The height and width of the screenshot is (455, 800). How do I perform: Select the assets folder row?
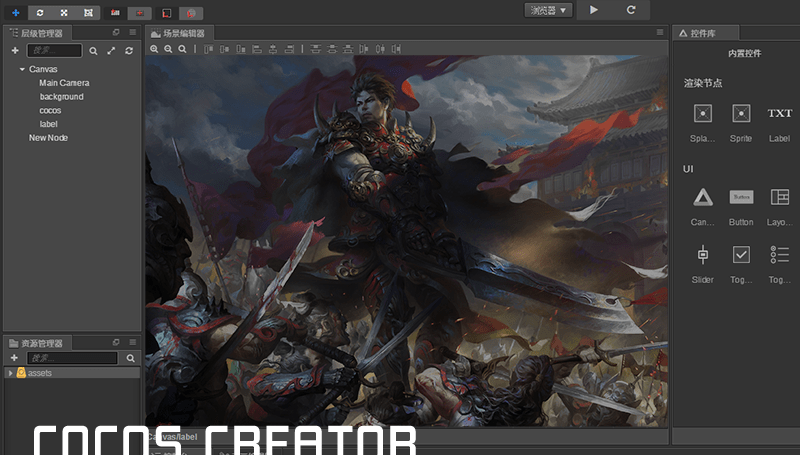(72, 373)
